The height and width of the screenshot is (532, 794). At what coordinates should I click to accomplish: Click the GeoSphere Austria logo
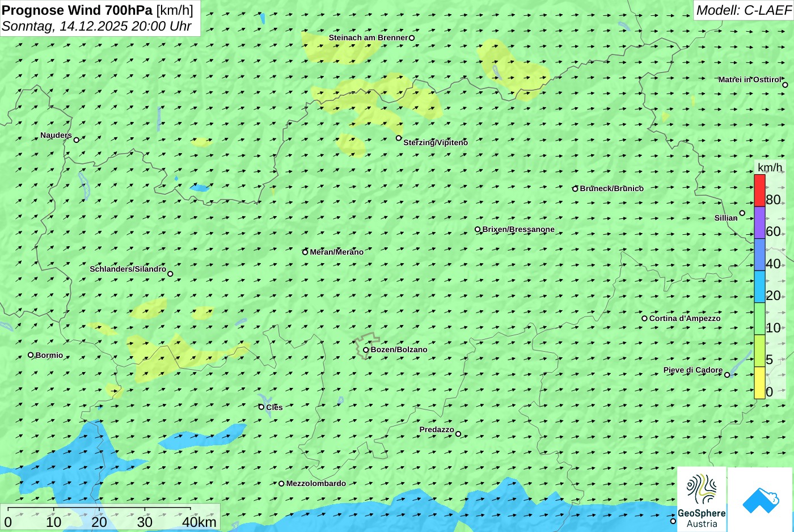702,499
